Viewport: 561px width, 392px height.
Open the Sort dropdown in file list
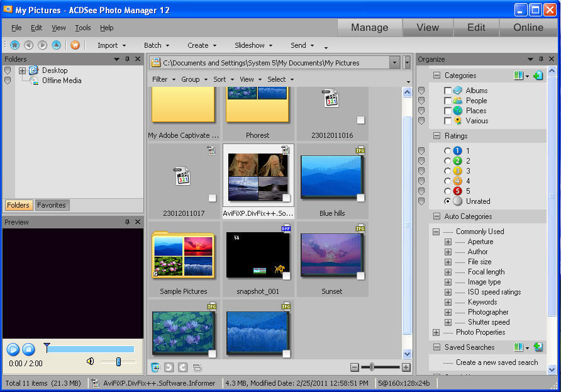223,79
